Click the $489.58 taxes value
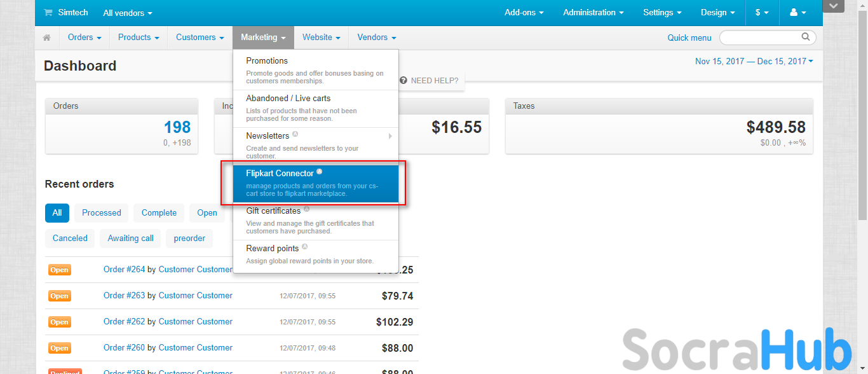This screenshot has width=868, height=374. point(776,127)
